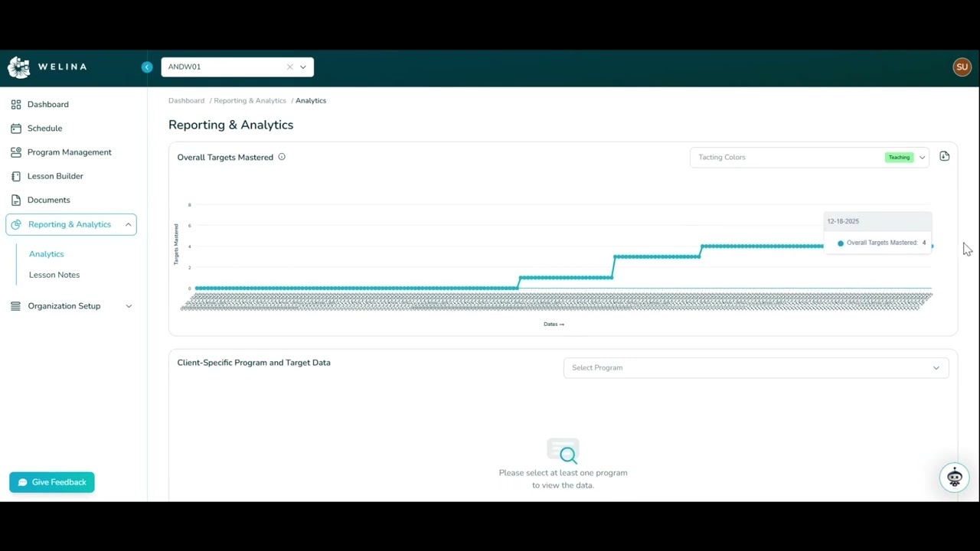This screenshot has height=551, width=980.
Task: Expand the Organization Setup chevron
Action: coord(129,306)
